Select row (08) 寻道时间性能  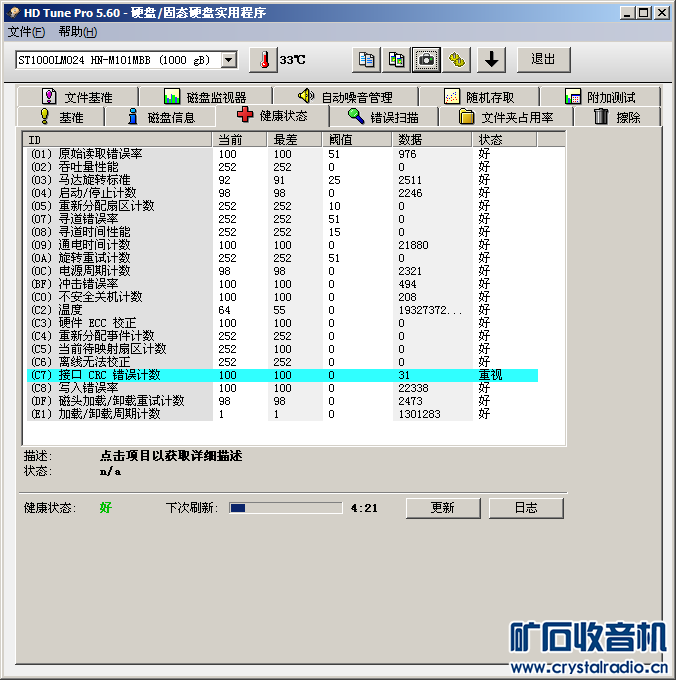point(283,232)
